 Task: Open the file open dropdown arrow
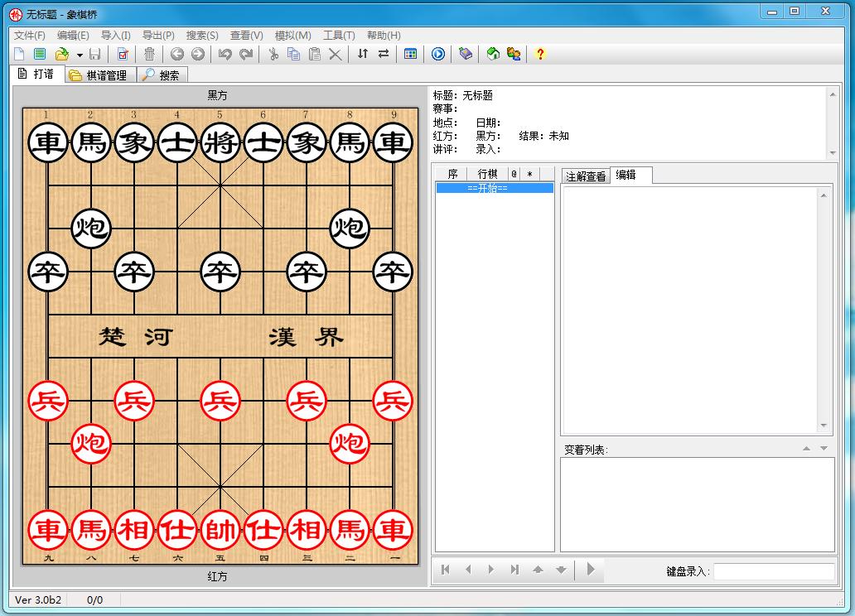pos(78,54)
